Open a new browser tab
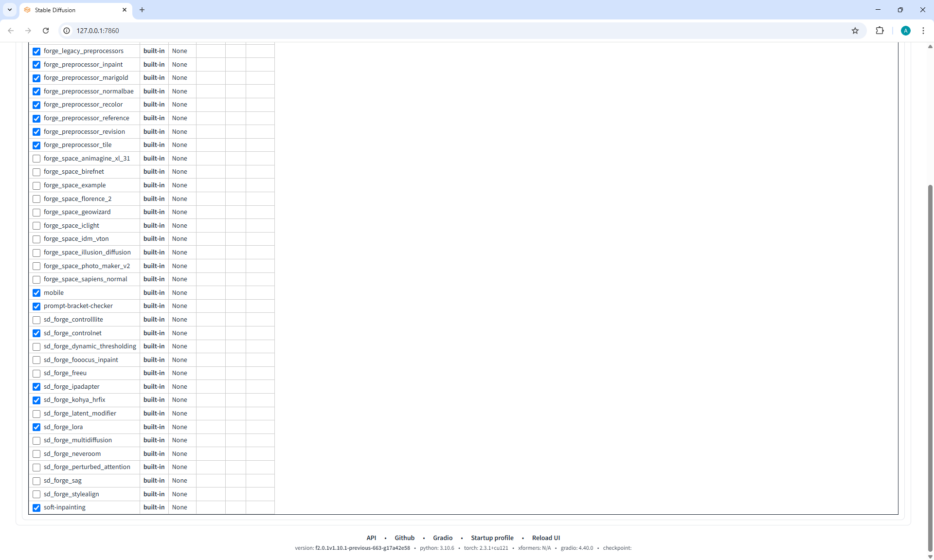 142,10
